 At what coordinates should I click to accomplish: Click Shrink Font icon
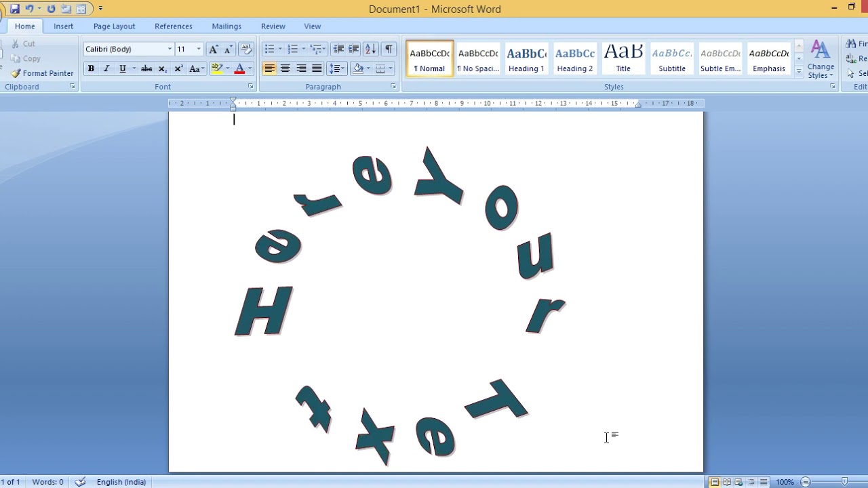228,49
